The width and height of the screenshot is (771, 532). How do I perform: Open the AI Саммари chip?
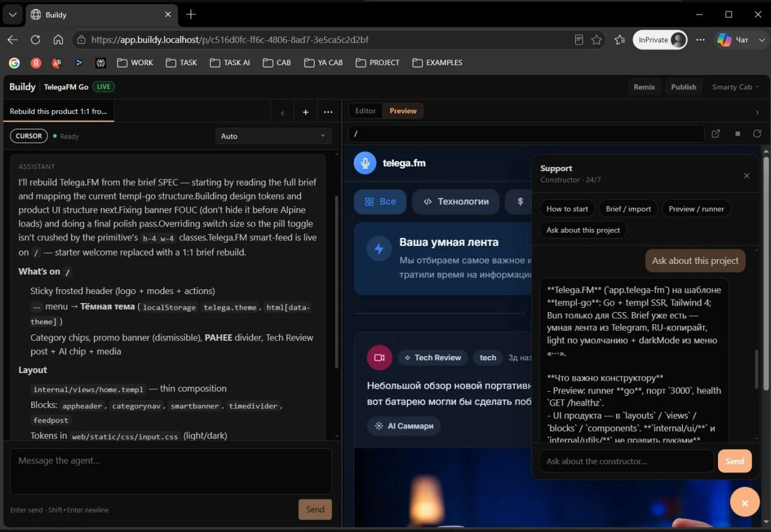coord(404,426)
